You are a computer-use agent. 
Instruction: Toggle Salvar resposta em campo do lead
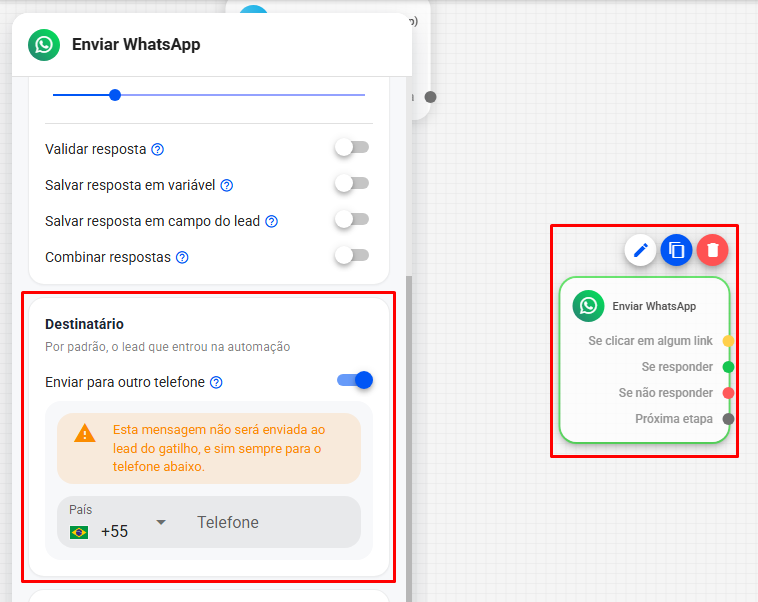click(x=352, y=220)
